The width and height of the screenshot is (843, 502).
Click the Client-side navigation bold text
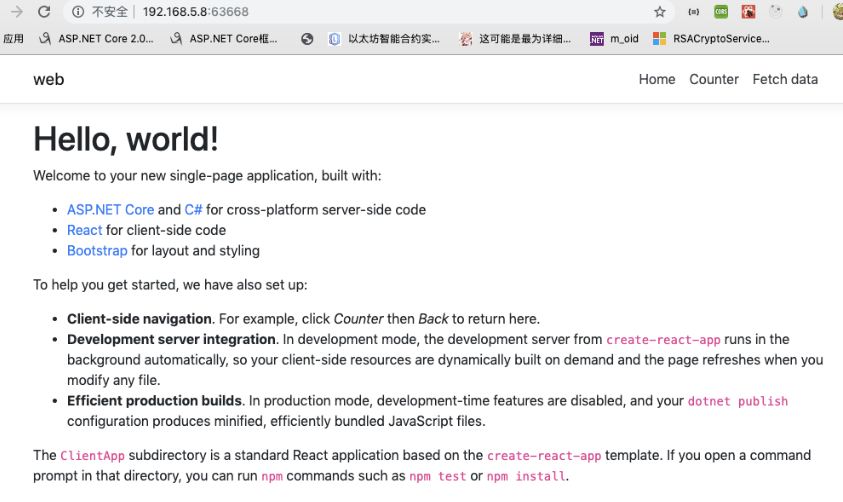click(x=139, y=319)
